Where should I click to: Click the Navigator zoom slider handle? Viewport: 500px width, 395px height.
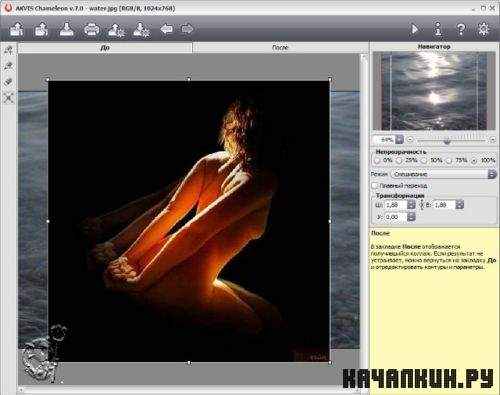tap(447, 141)
